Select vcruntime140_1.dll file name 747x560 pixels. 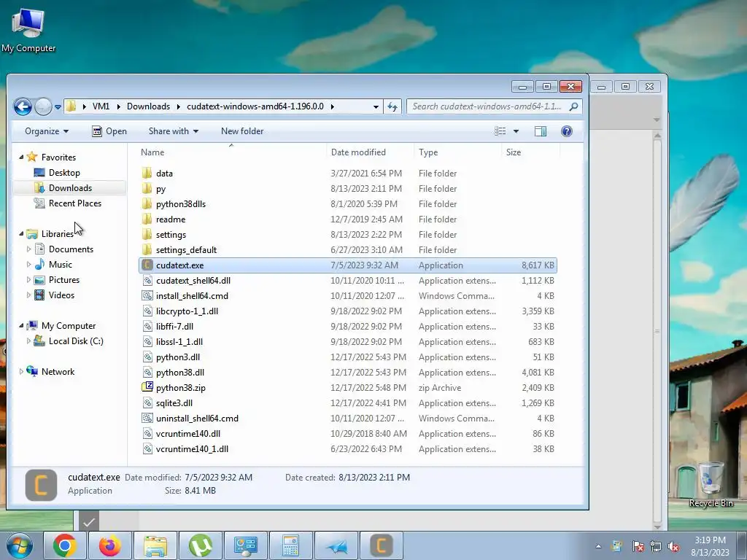click(x=192, y=448)
